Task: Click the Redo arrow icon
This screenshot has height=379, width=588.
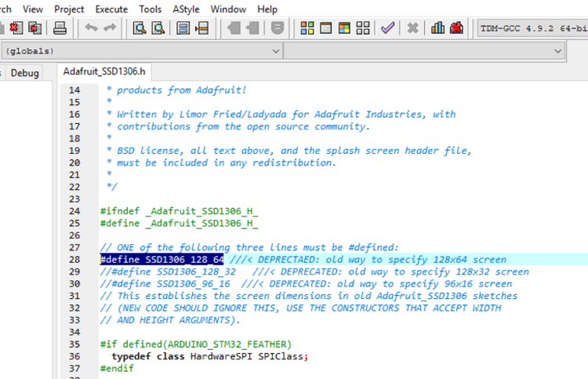Action: coord(110,28)
